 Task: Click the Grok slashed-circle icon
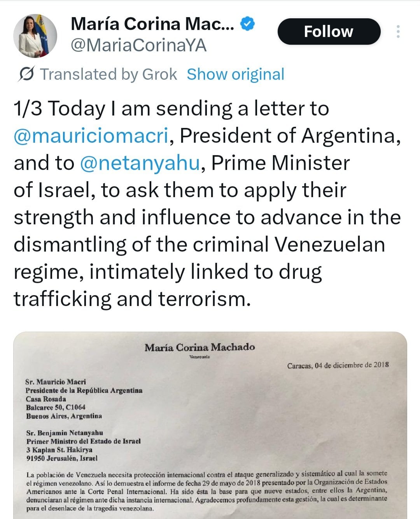point(26,74)
